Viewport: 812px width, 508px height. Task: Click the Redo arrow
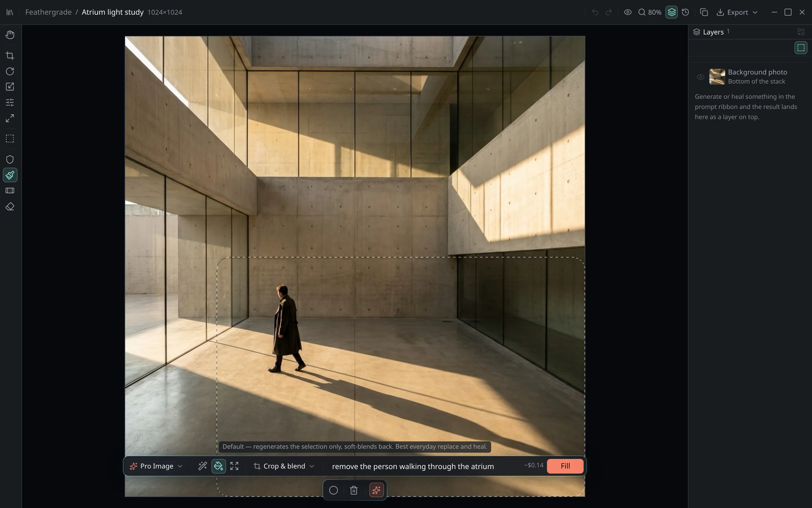click(x=608, y=12)
